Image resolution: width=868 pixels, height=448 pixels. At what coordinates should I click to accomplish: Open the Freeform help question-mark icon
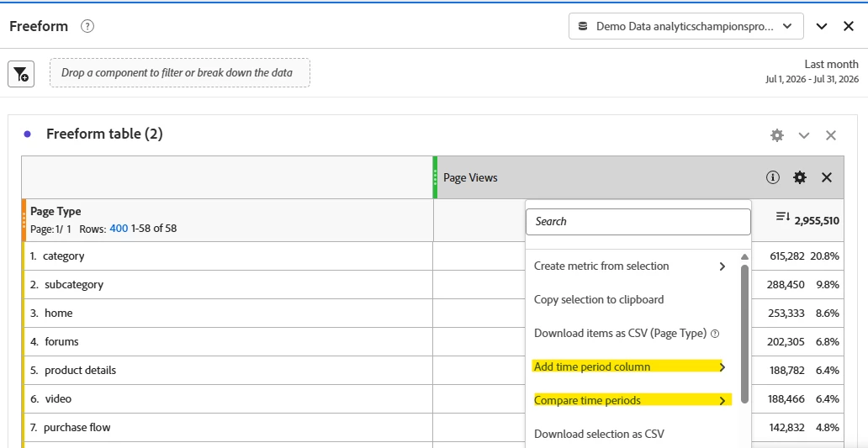(x=87, y=26)
